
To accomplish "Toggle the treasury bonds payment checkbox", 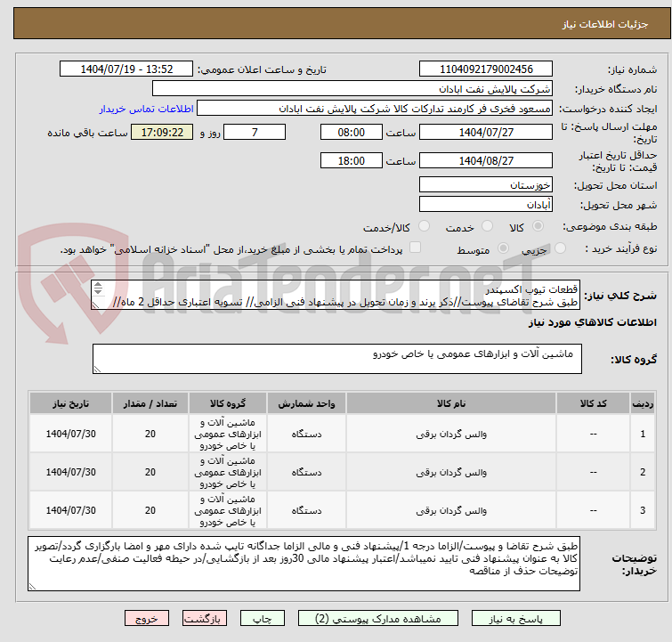I will point(415,248).
